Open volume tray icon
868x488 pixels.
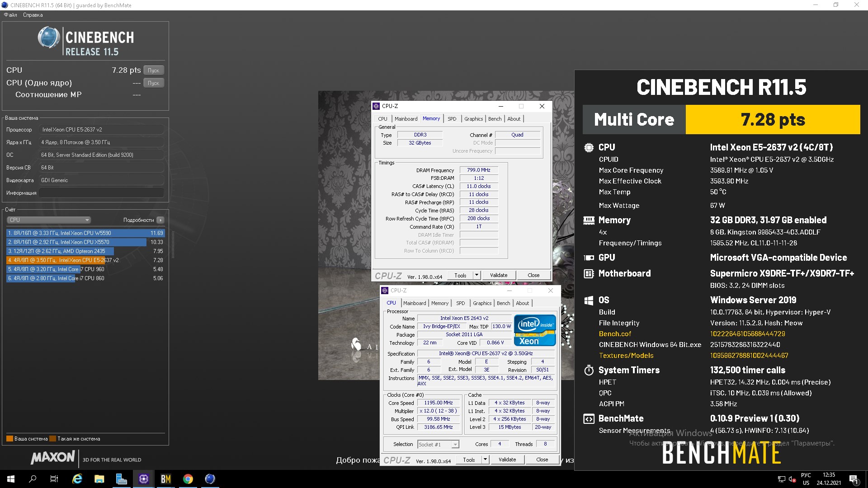[792, 479]
